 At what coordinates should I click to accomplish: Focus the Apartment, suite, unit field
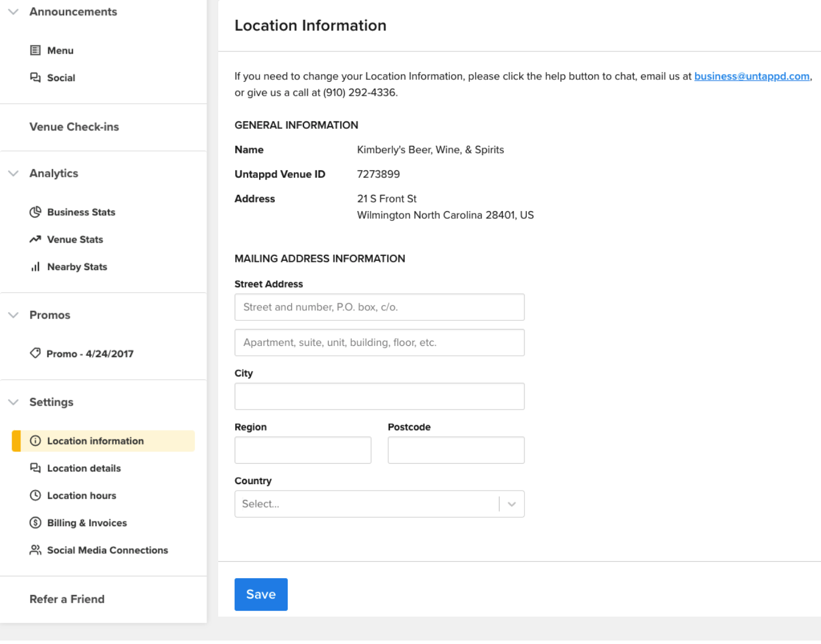click(x=379, y=342)
